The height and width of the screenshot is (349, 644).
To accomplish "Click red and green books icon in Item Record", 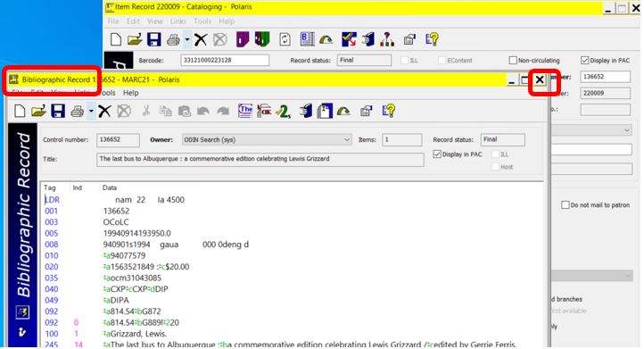I will [x=262, y=39].
